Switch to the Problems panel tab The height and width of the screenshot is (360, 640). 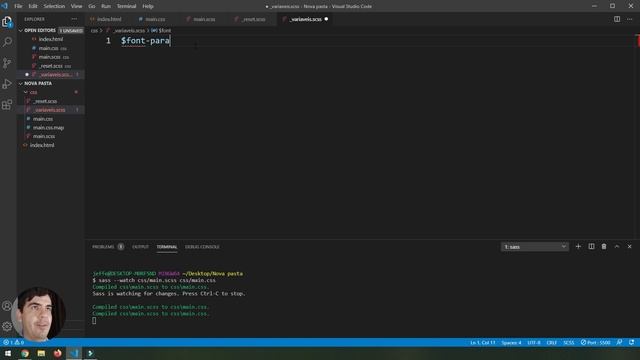tap(103, 247)
